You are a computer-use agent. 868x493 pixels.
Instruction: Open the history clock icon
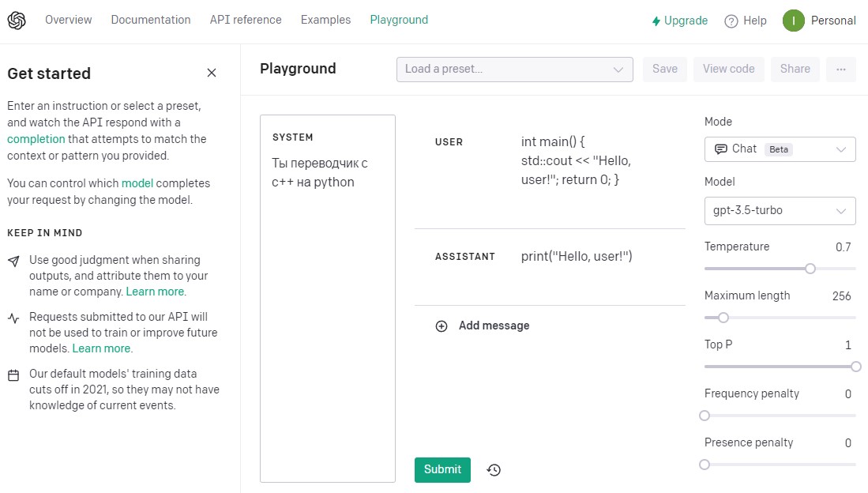click(x=494, y=470)
